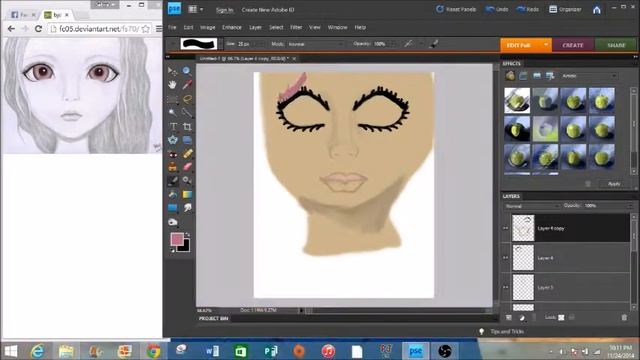The image size is (640, 360).
Task: Reset default foreground/background colors
Action: (x=173, y=250)
